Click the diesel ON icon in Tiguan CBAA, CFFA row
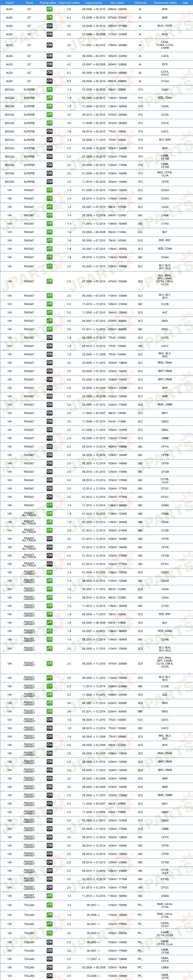Image resolution: width=193 pixels, height=980 pixels. (50, 959)
